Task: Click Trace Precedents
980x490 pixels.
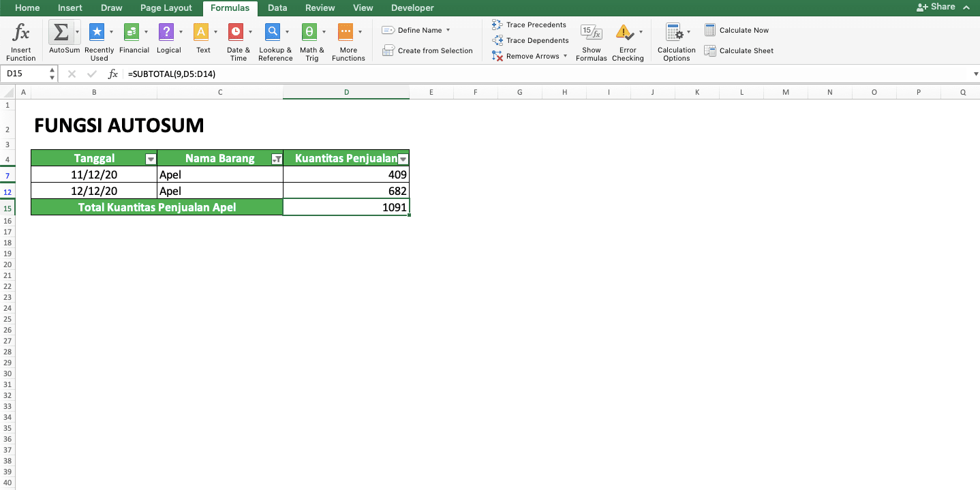Action: pyautogui.click(x=529, y=25)
